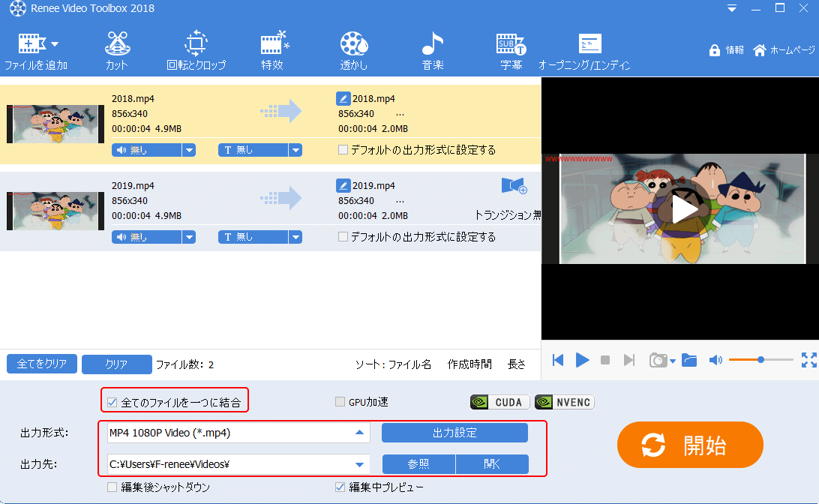Take a snapshot with the camera icon
The width and height of the screenshot is (819, 504).
(658, 360)
